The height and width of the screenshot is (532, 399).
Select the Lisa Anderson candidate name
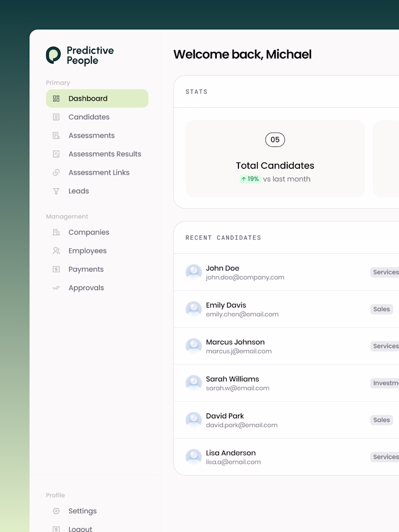point(231,453)
